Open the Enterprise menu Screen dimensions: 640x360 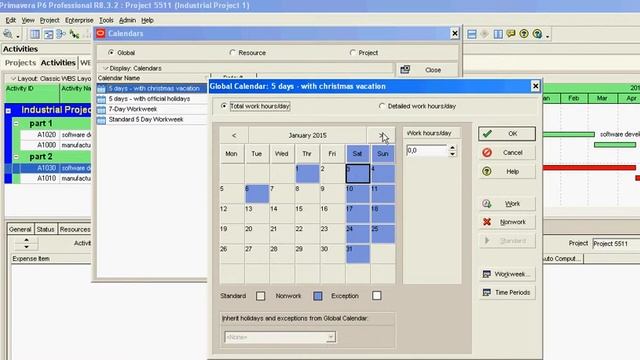click(x=79, y=20)
